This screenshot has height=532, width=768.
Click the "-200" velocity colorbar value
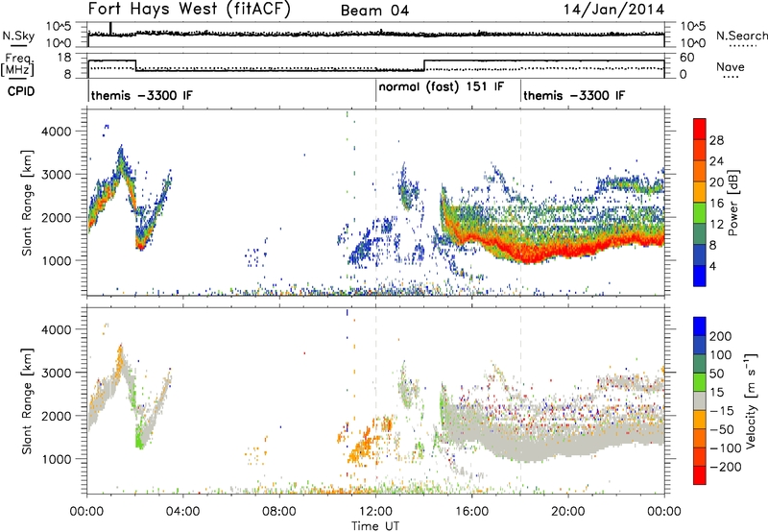tap(725, 467)
